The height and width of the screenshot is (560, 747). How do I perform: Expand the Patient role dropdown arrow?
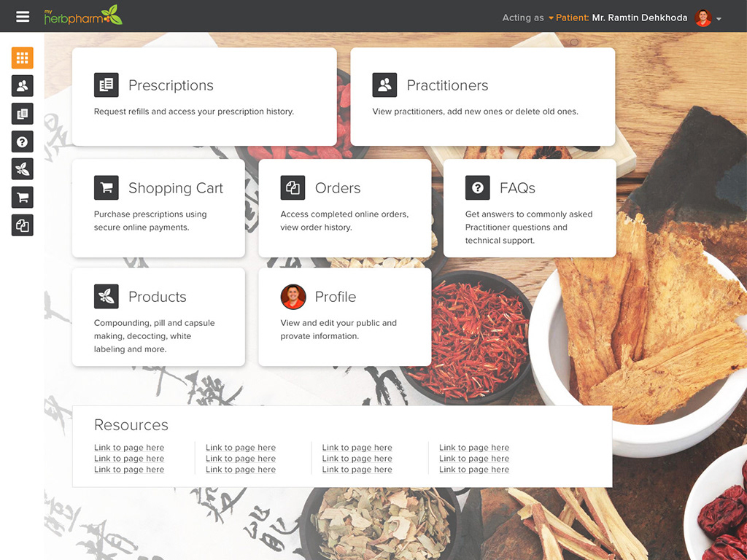coord(551,18)
